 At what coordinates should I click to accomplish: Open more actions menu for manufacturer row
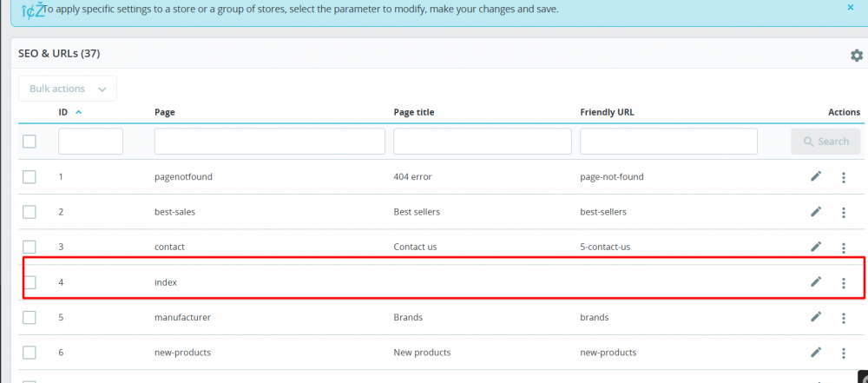843,318
